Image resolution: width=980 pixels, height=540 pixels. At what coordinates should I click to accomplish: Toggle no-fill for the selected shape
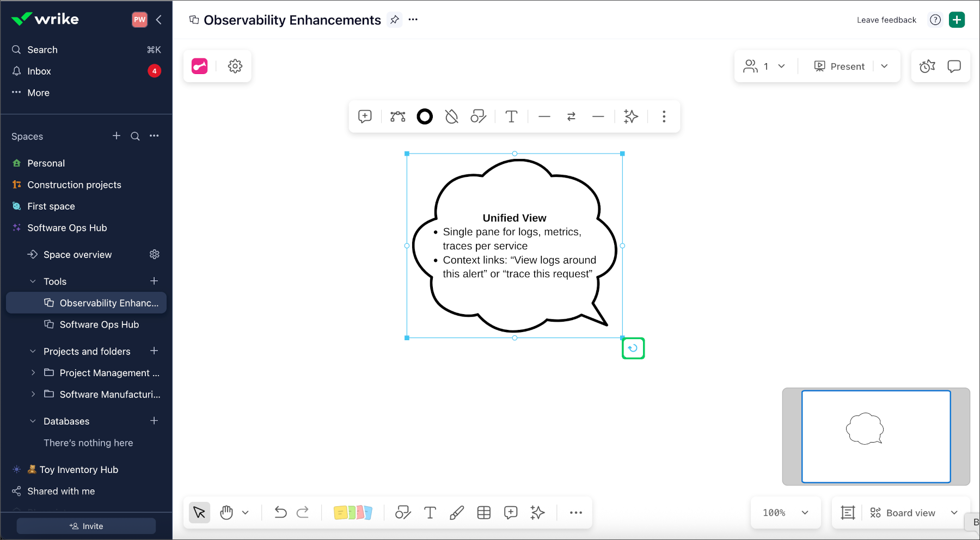[451, 116]
